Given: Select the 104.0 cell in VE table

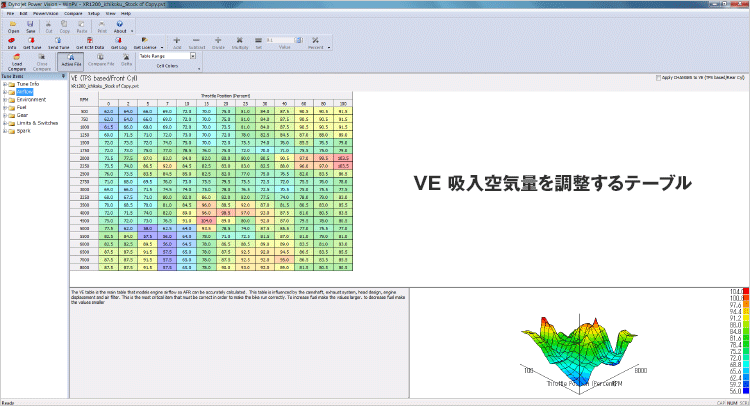Looking at the screenshot, I should (206, 220).
